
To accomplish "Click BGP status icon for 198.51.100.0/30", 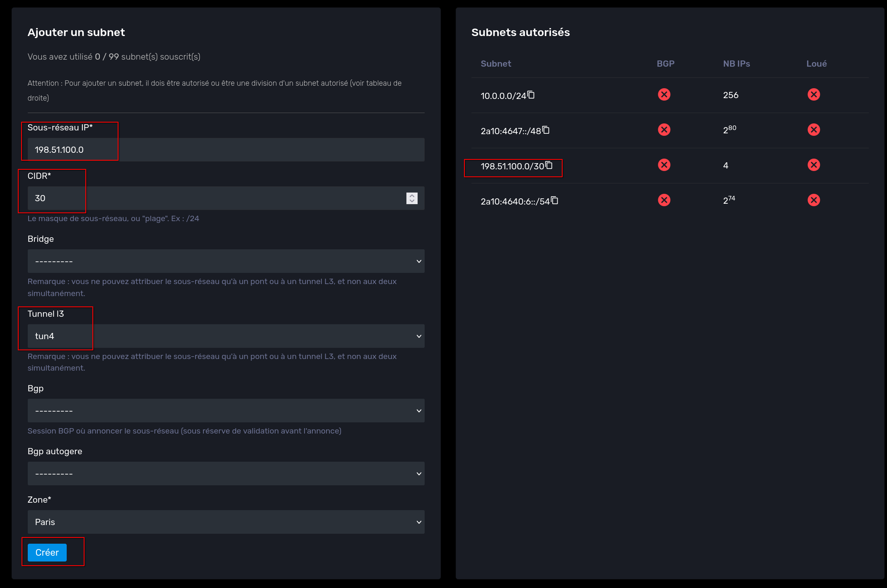I will 664,165.
